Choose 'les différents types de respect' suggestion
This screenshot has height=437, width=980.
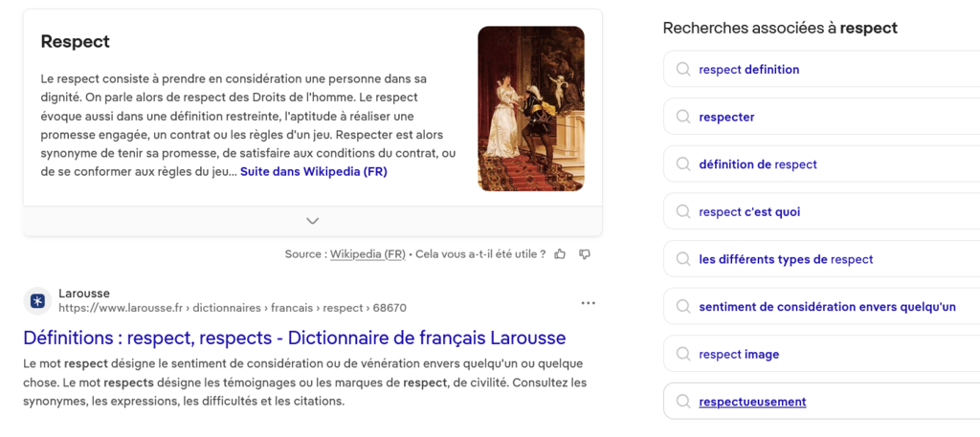pos(786,259)
